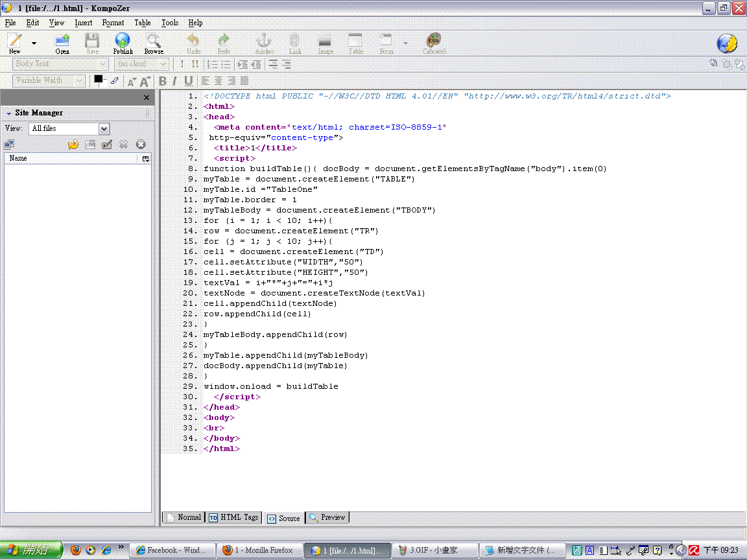Toggle the emphasis single exclamation button
This screenshot has width=747, height=560.
click(x=182, y=64)
